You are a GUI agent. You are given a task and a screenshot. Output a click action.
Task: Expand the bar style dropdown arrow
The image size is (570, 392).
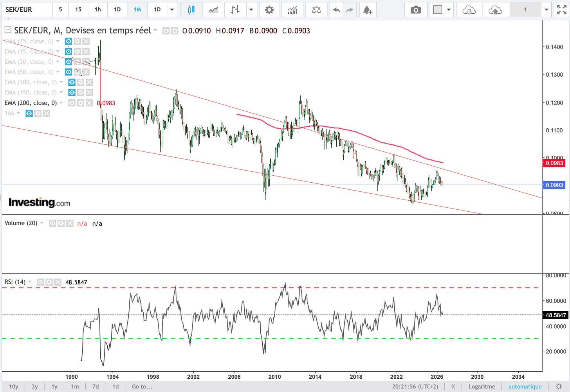tap(251, 10)
